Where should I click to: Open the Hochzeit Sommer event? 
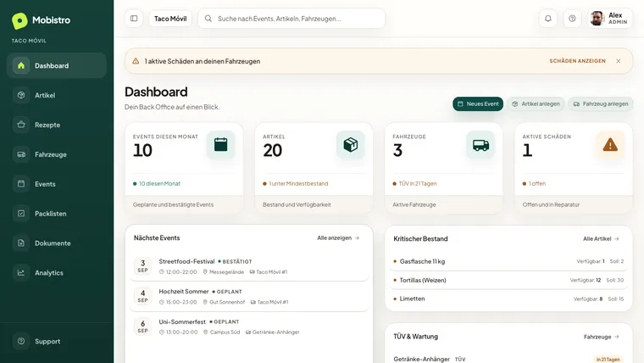249,296
